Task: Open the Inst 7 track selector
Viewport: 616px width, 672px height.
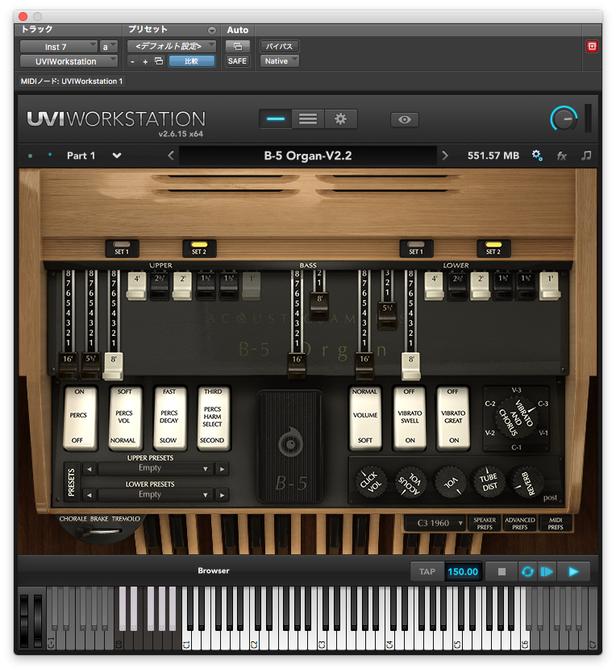Action: (x=59, y=46)
